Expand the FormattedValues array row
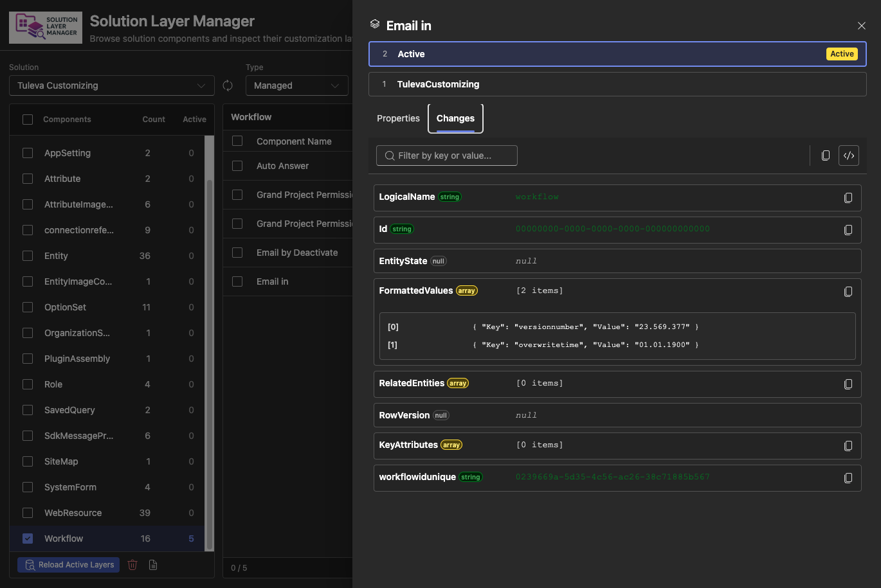This screenshot has height=588, width=881. (x=617, y=291)
